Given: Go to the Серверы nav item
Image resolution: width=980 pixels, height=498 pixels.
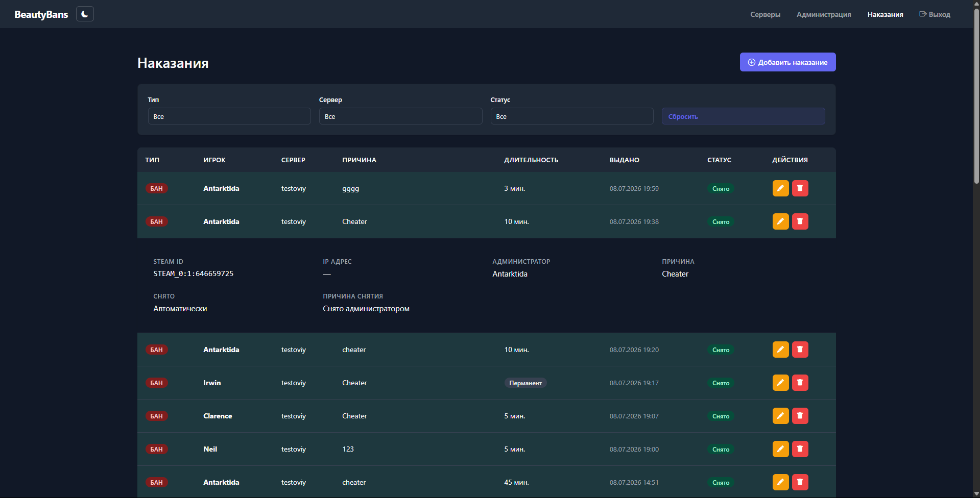Looking at the screenshot, I should [765, 14].
